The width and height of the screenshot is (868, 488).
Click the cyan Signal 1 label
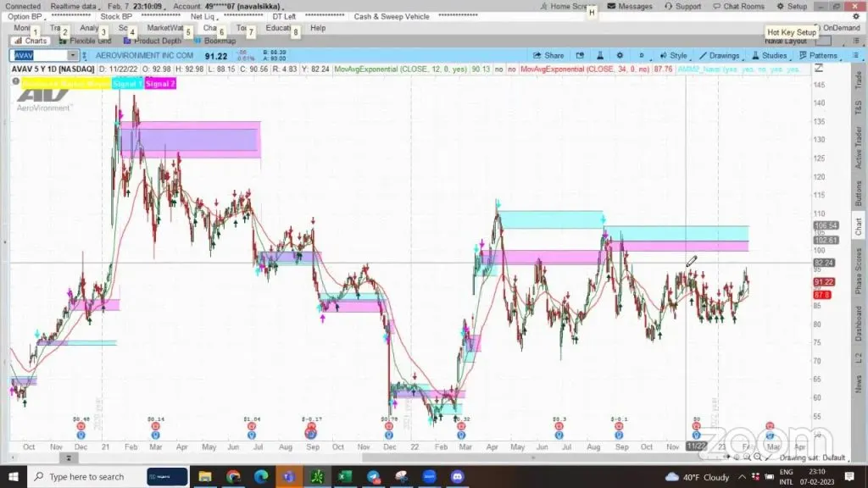coord(127,84)
